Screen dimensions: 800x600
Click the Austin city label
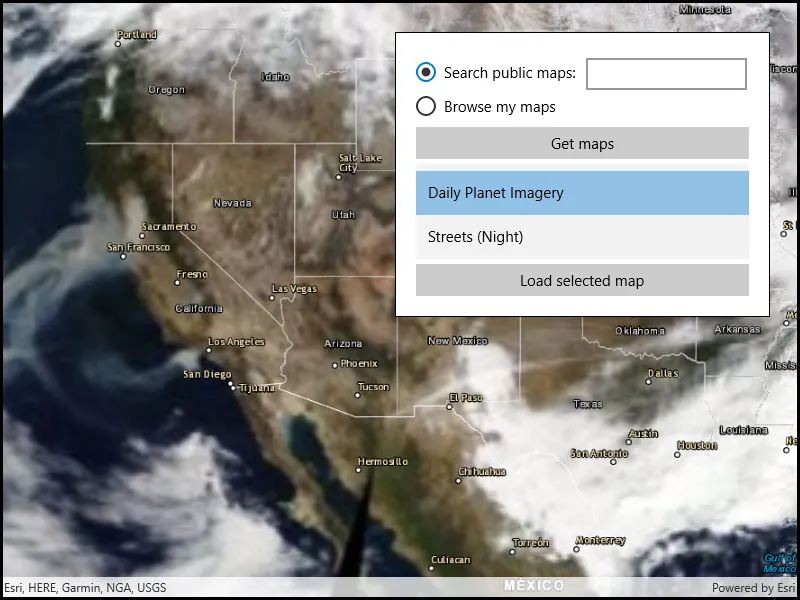point(643,434)
